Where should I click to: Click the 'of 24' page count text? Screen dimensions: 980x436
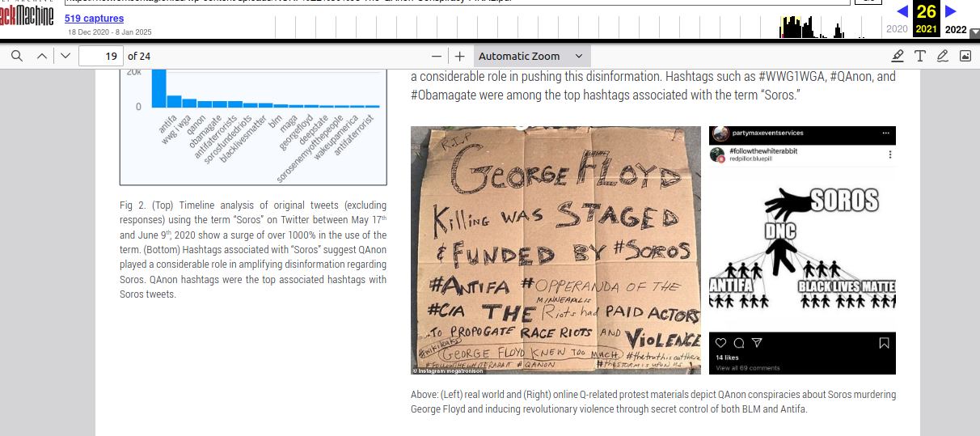pos(139,56)
